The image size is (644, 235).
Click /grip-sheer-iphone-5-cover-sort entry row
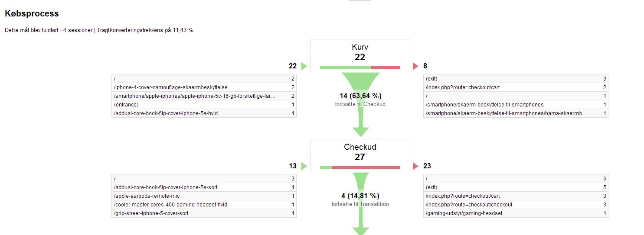pos(204,213)
